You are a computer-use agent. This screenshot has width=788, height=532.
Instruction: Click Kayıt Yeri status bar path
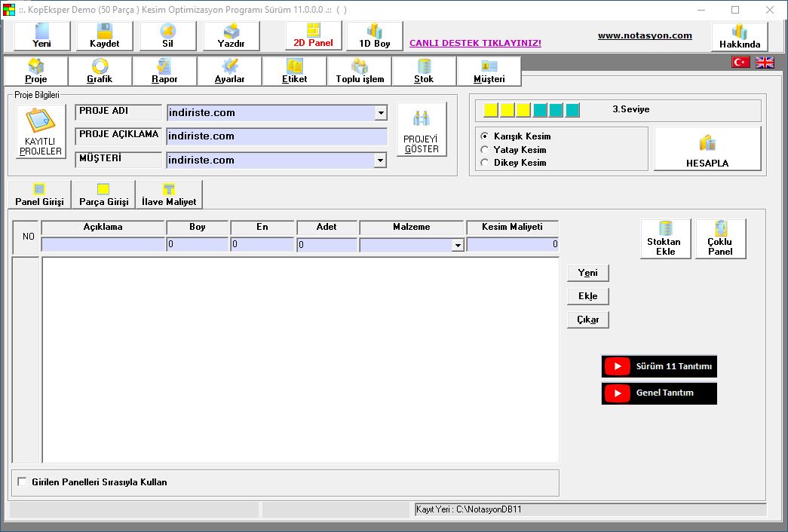(x=468, y=509)
